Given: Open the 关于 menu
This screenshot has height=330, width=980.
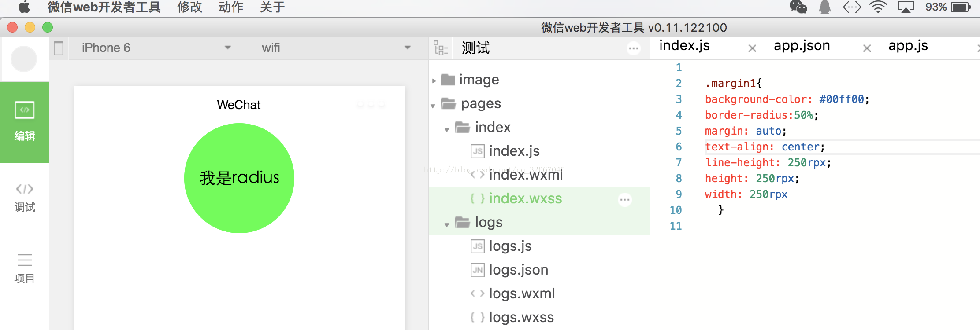Looking at the screenshot, I should click(x=272, y=7).
